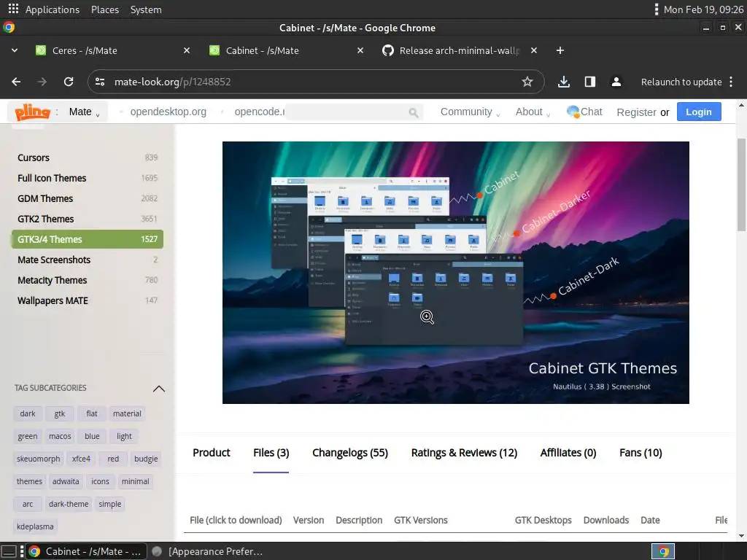Toggle Chrome side panel icon
Viewport: 747px width, 560px height.
coord(589,82)
